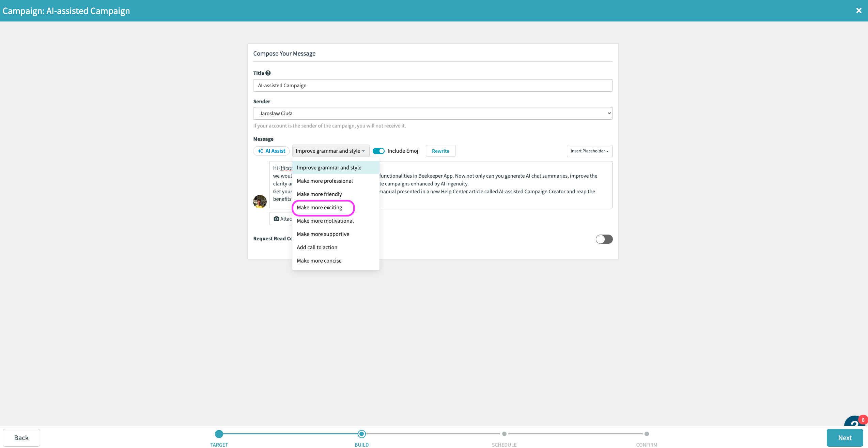The image size is (868, 448).
Task: Open the help chat bubble with badge
Action: (856, 421)
